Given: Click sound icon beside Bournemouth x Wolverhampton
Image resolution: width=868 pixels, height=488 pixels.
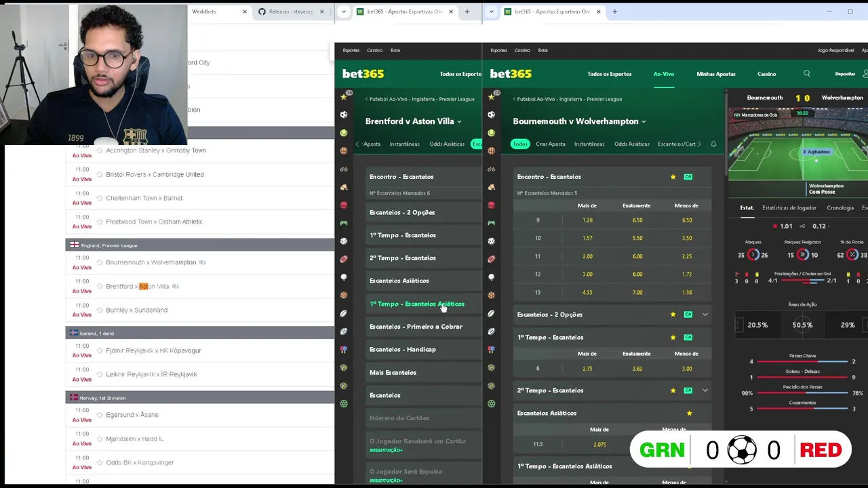Looking at the screenshot, I should tap(202, 262).
